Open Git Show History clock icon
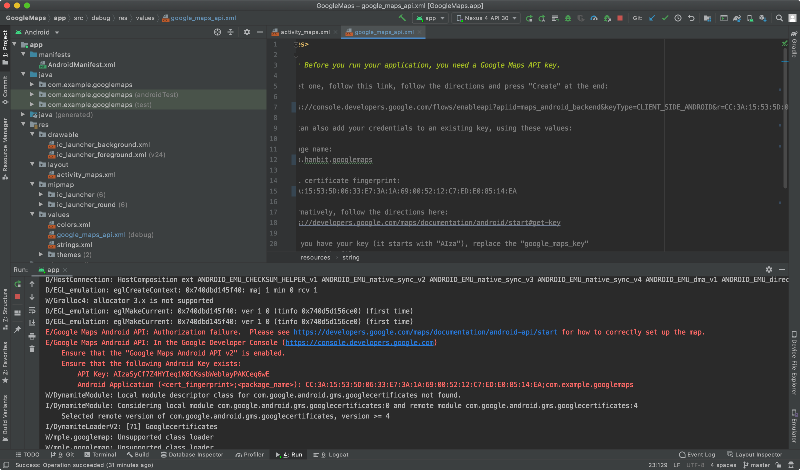Screen dimensions: 800x470 click(x=678, y=18)
